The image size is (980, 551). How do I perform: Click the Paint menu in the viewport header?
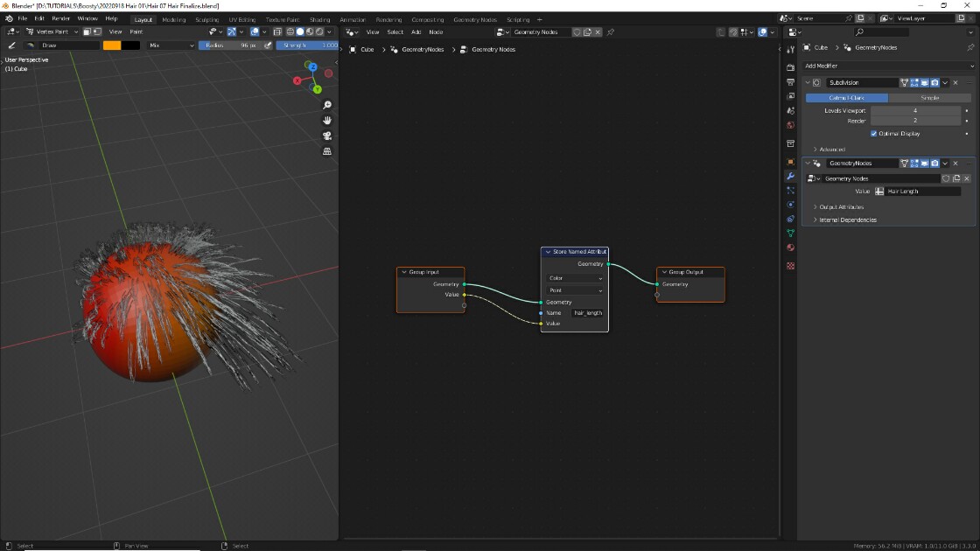coord(136,31)
